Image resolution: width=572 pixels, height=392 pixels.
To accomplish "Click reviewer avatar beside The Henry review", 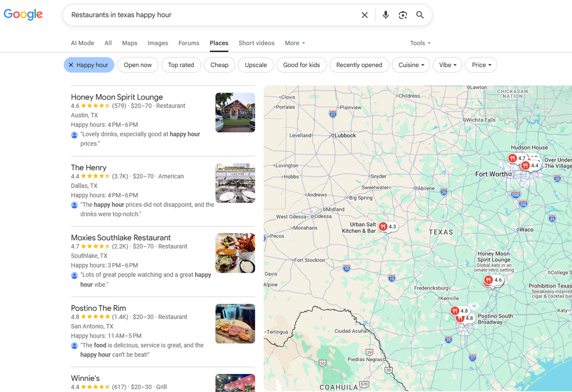I will pos(74,205).
